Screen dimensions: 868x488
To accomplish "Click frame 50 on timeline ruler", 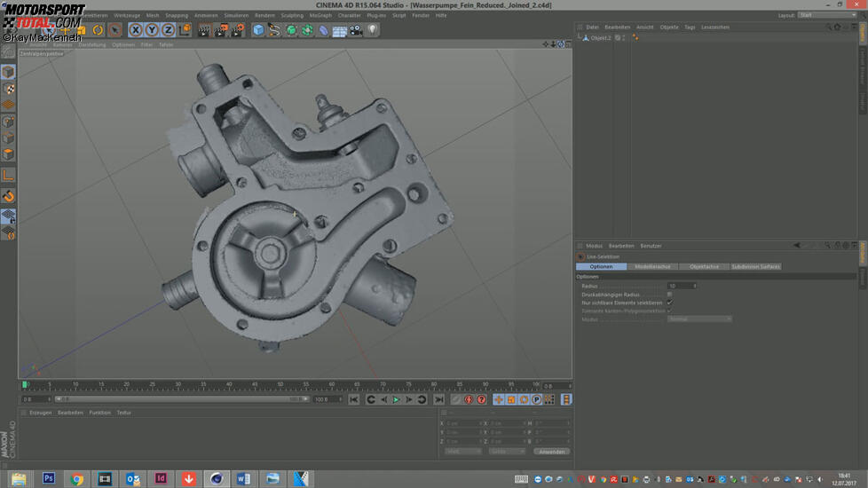I will click(280, 384).
